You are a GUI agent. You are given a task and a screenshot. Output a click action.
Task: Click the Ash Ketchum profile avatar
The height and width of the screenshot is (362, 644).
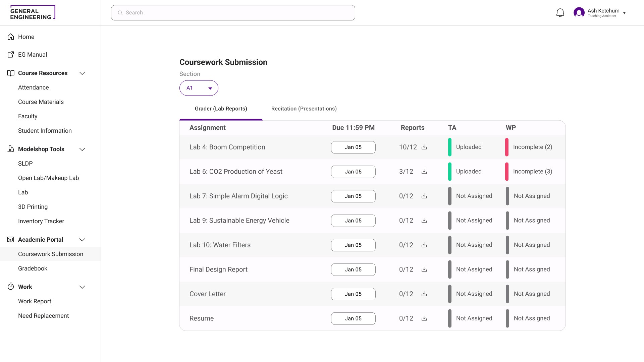point(579,13)
